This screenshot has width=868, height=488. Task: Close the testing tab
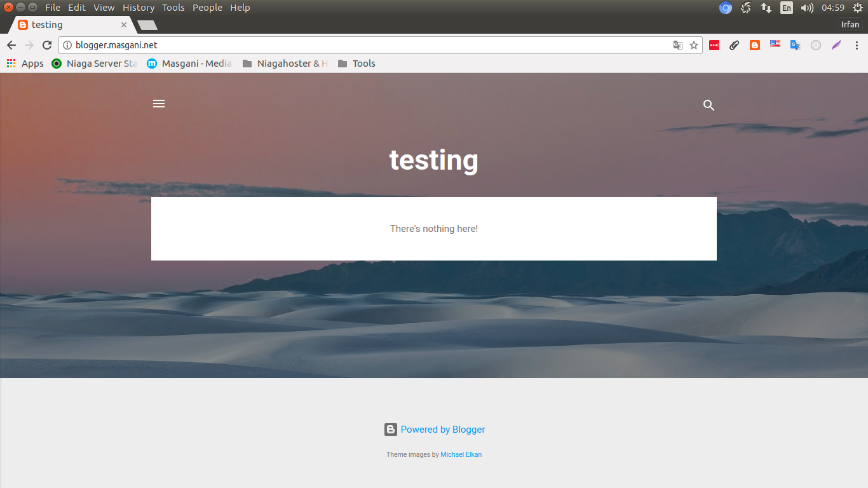coord(124,25)
